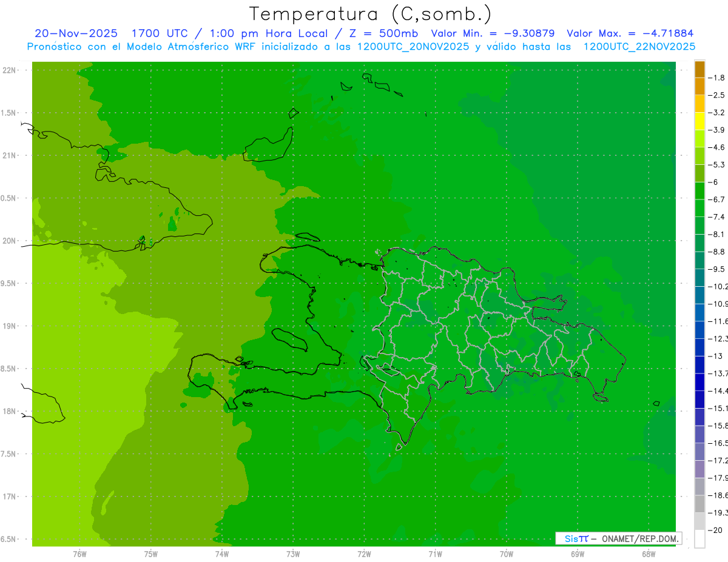This screenshot has width=728, height=562.
Task: Click the '-8.8' colorbar value
Action: coord(718,252)
